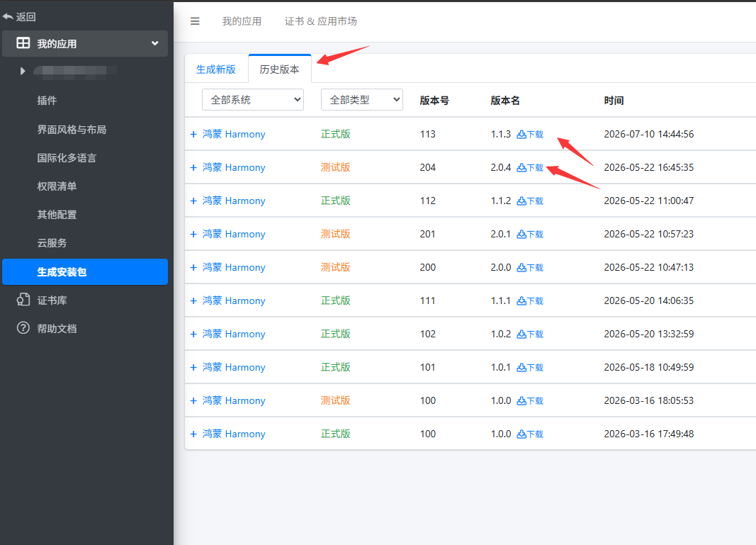Image resolution: width=756 pixels, height=545 pixels.
Task: Click 返回 to go back
Action: pos(26,17)
